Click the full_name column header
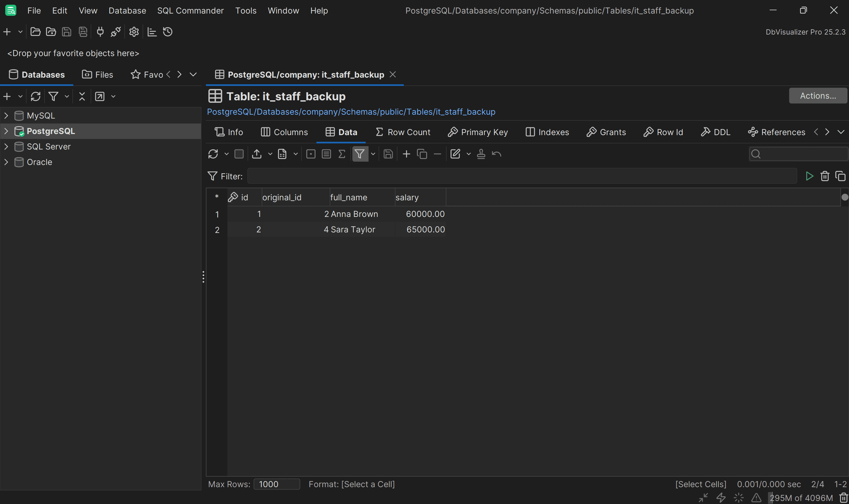849x504 pixels. click(362, 197)
